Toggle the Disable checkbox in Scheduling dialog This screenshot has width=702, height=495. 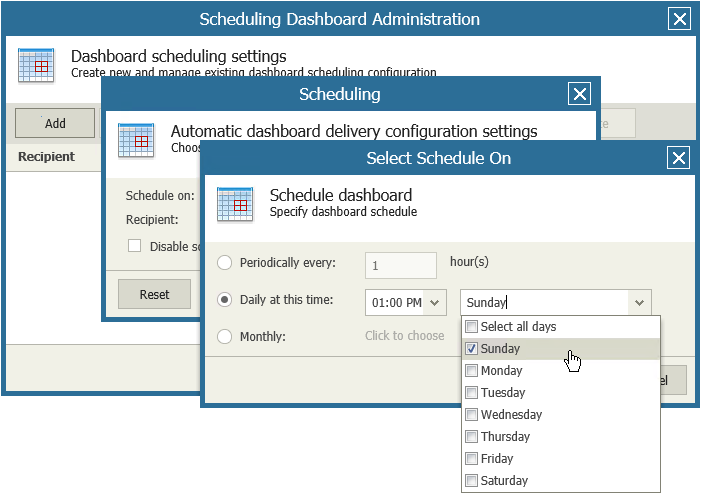(134, 246)
